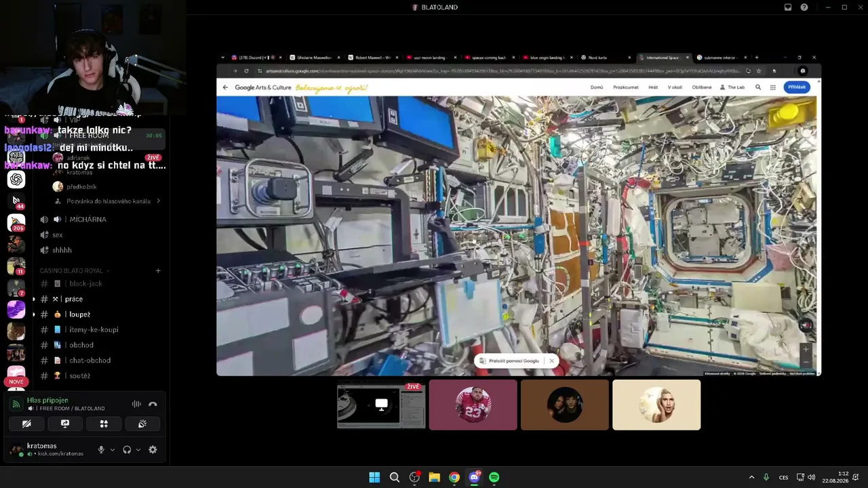The width and height of the screenshot is (868, 488).
Task: Open Spotify from the Windows taskbar
Action: pyautogui.click(x=494, y=477)
